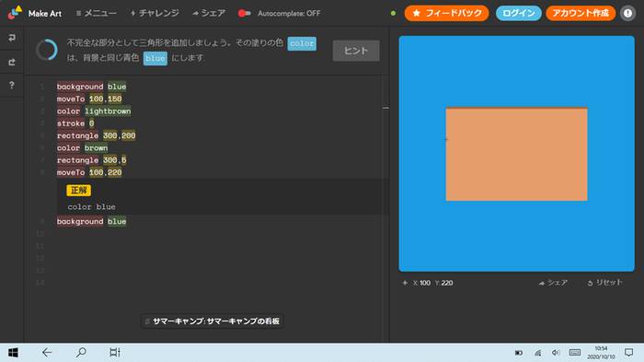Click the circular challenge progress indicator
Viewport: 644px width, 362px height.
click(x=47, y=50)
